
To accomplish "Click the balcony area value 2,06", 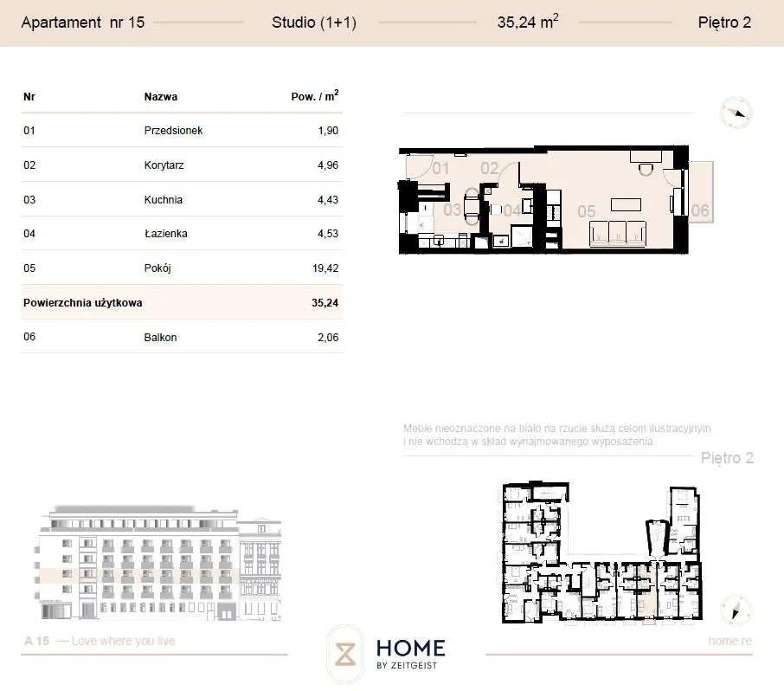I will 328,337.
